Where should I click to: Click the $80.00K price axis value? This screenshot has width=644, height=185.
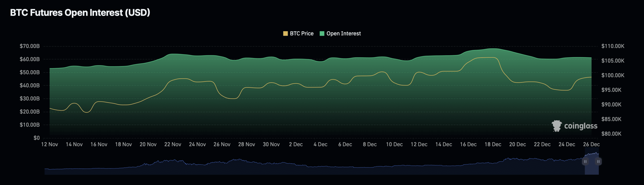pos(611,134)
